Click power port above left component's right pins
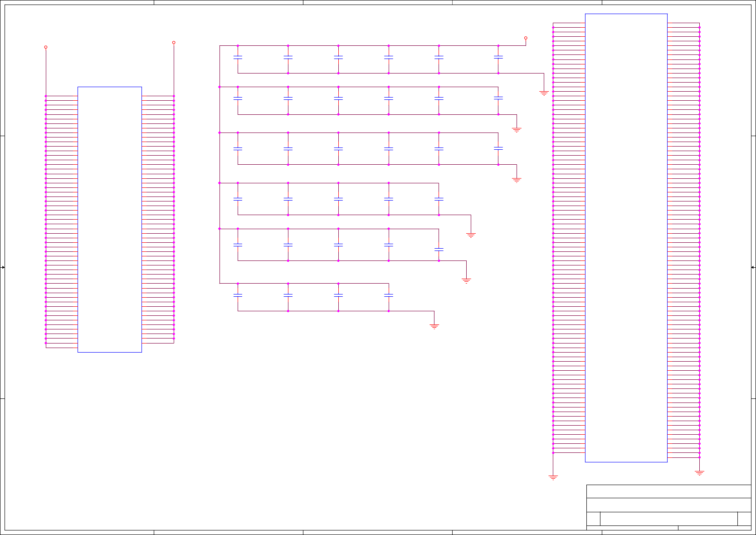756x535 pixels. tap(174, 43)
